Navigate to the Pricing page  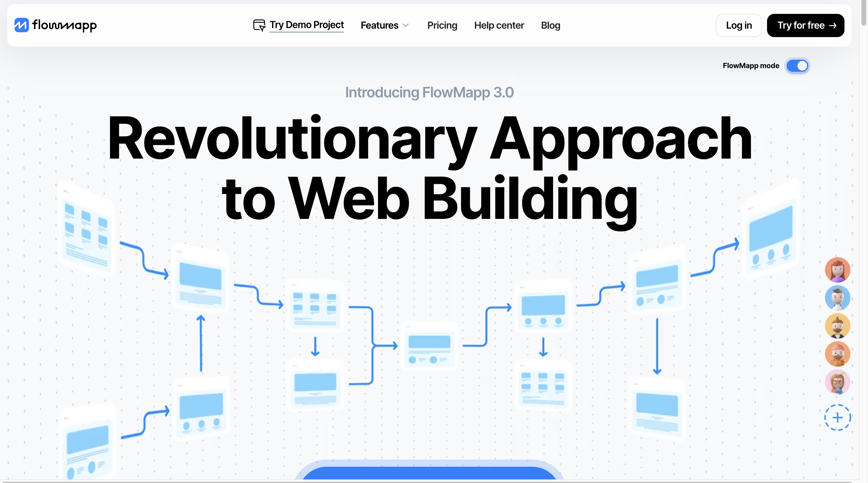pos(442,25)
